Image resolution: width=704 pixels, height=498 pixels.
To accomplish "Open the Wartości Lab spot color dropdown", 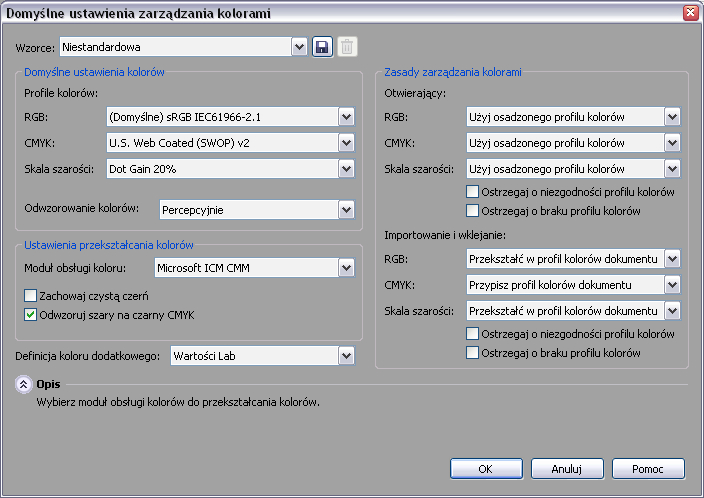I will point(346,355).
